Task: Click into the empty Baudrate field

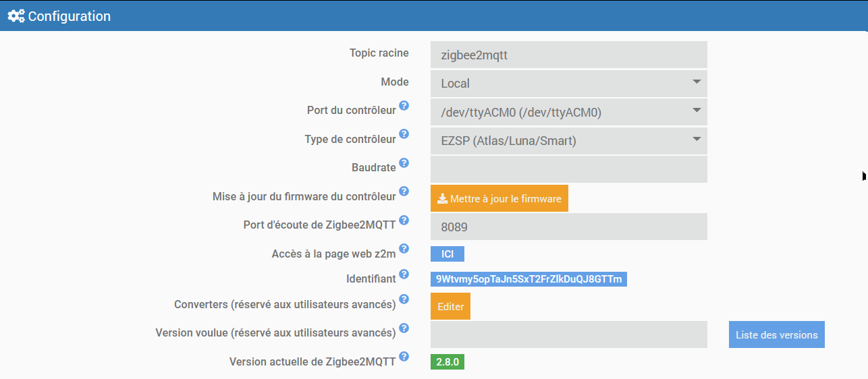Action: point(568,169)
